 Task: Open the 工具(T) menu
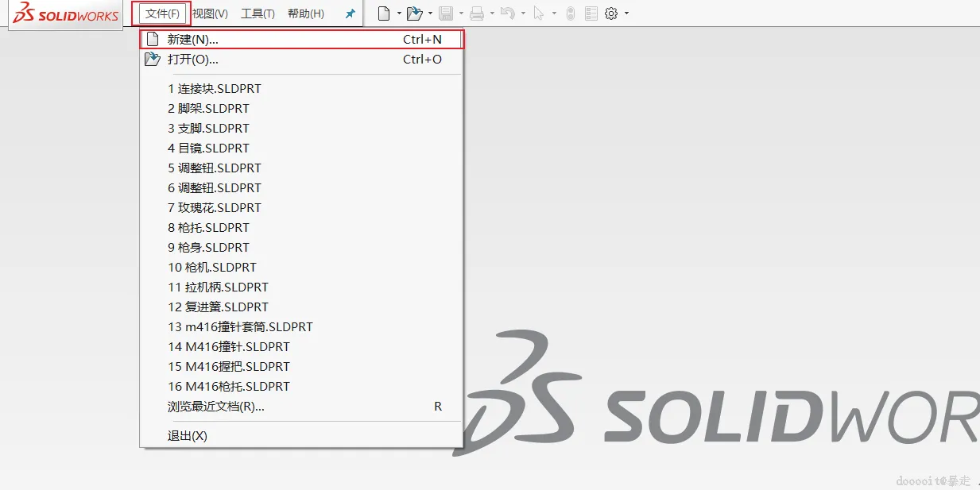click(x=258, y=14)
